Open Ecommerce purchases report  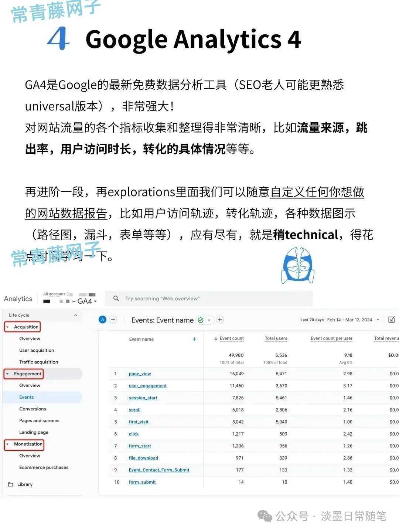pyautogui.click(x=44, y=467)
